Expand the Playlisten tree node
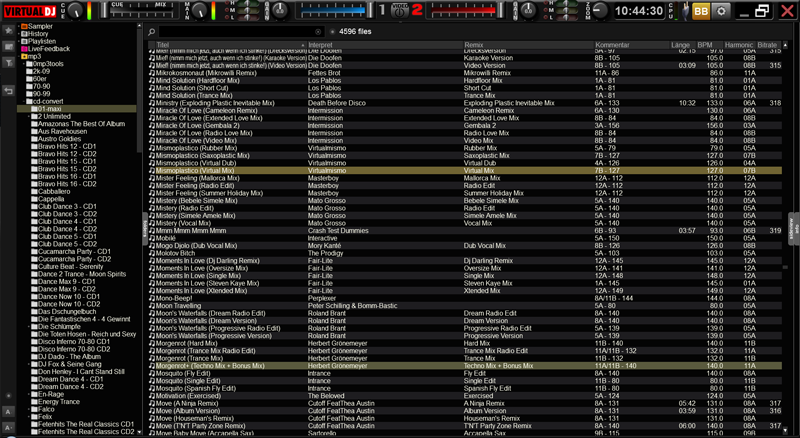The height and width of the screenshot is (438, 800). [18, 41]
